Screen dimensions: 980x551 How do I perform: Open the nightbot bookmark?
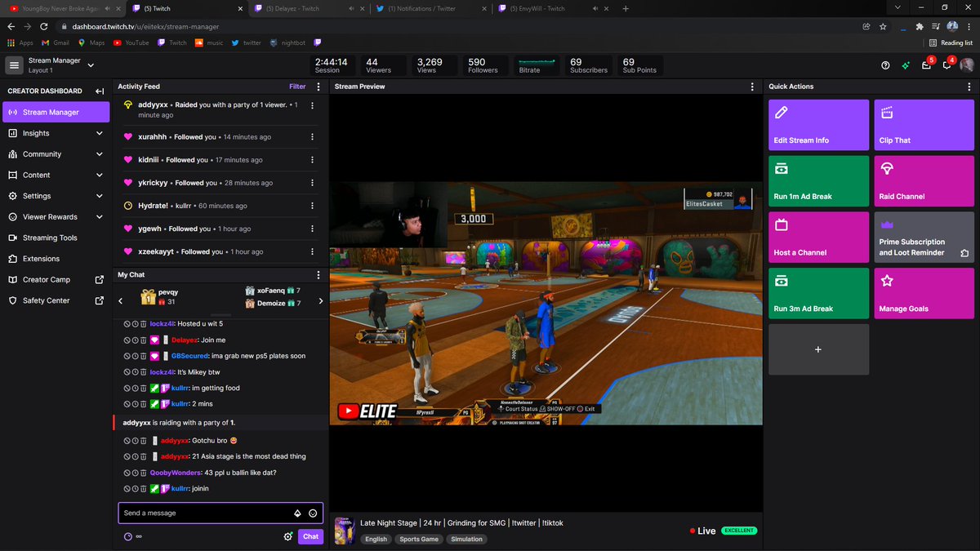(x=288, y=42)
